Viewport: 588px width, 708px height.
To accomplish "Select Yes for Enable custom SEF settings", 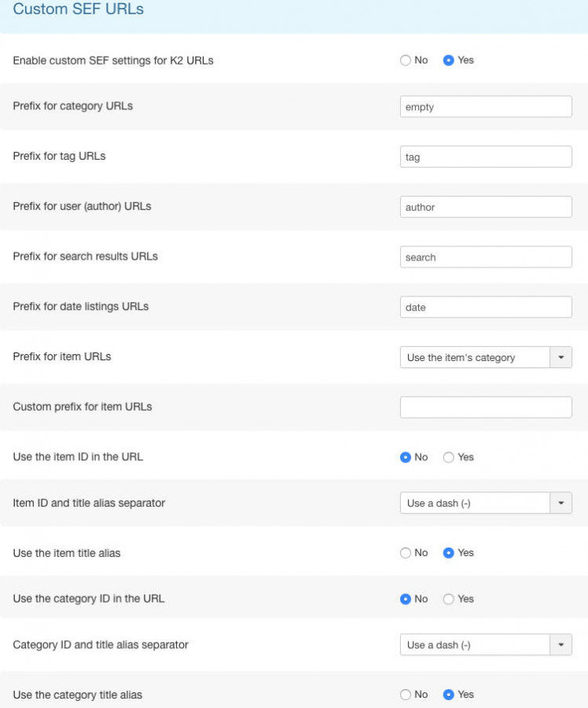I will point(448,60).
